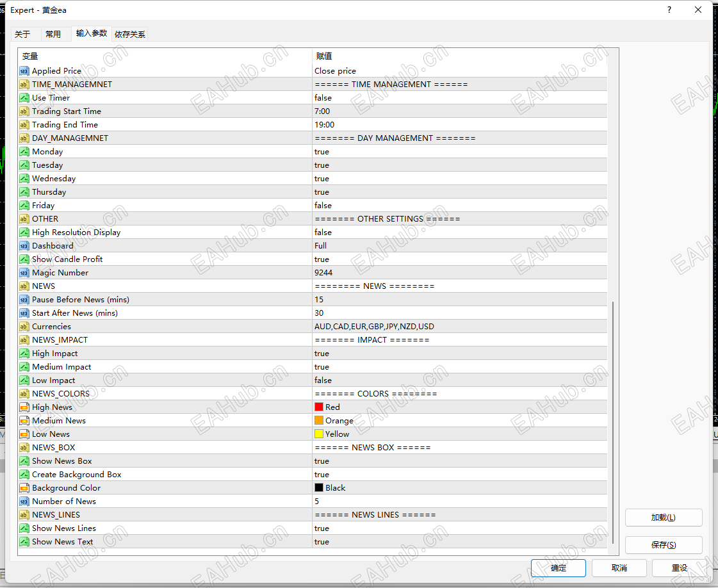Open the Applied Price Close price dropdown
This screenshot has width=718, height=588.
(460, 71)
